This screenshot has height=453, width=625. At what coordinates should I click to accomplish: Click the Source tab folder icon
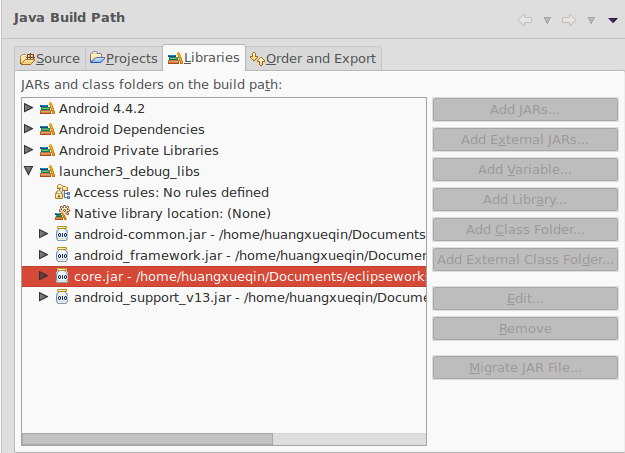click(x=27, y=59)
